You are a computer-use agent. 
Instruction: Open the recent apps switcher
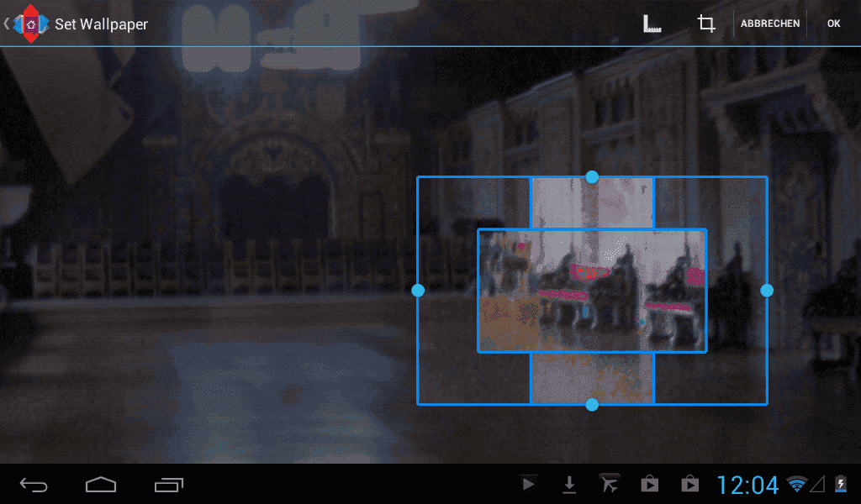168,485
